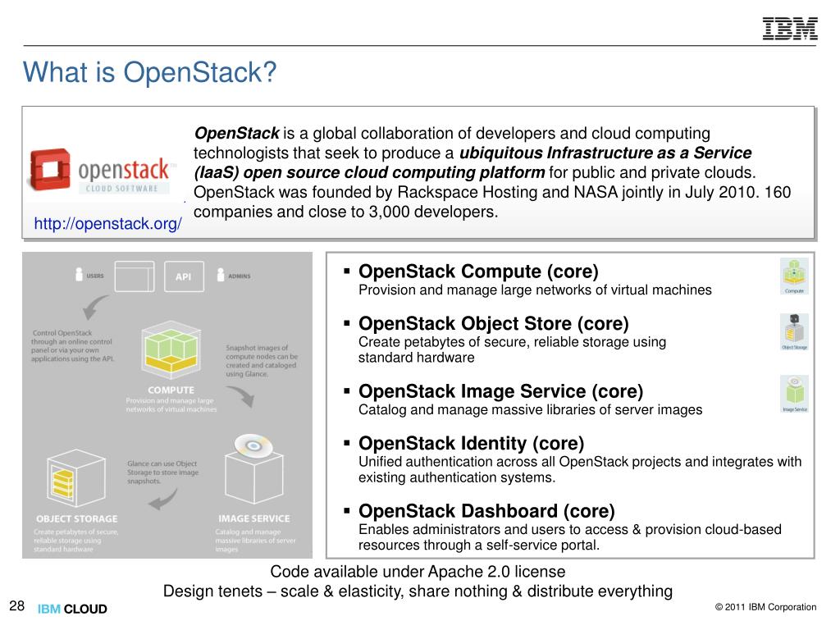Click the 'OpenStack Compute (core)' heading
840x630 pixels.
point(478,271)
